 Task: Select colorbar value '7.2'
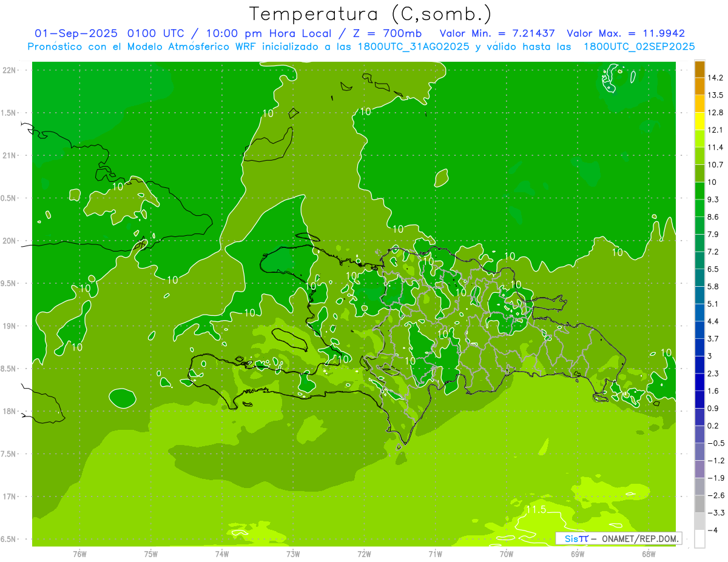(x=713, y=252)
